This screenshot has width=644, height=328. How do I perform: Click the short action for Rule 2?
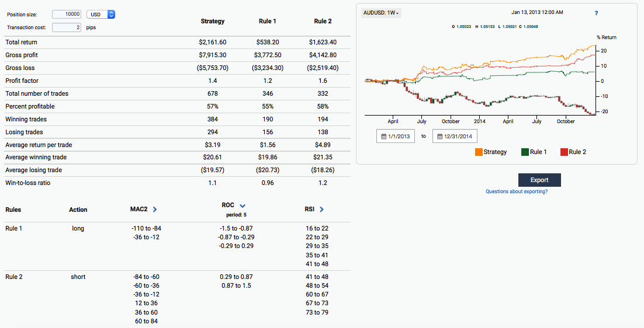pos(78,277)
